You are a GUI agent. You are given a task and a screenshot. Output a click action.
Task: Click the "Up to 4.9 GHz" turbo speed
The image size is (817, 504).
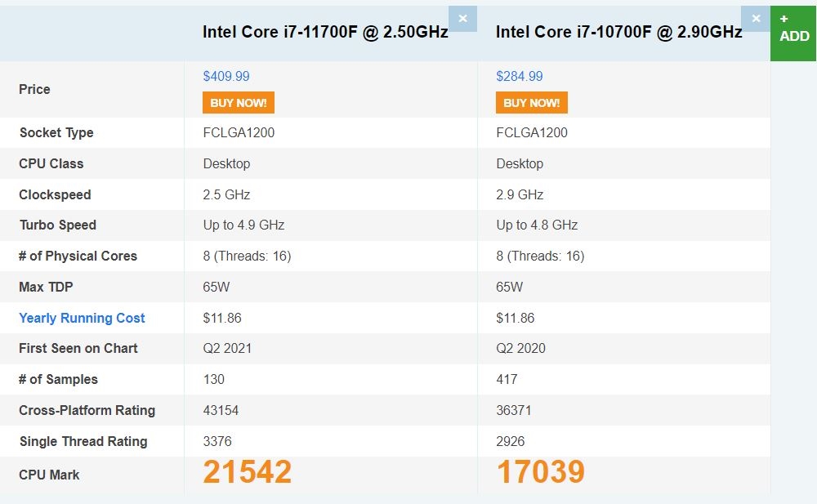click(243, 225)
